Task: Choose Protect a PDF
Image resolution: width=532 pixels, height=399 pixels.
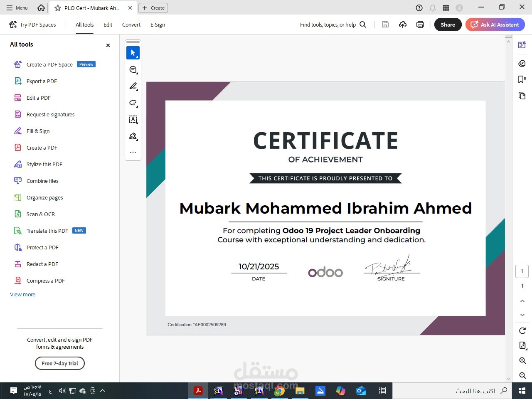Action: click(37, 247)
